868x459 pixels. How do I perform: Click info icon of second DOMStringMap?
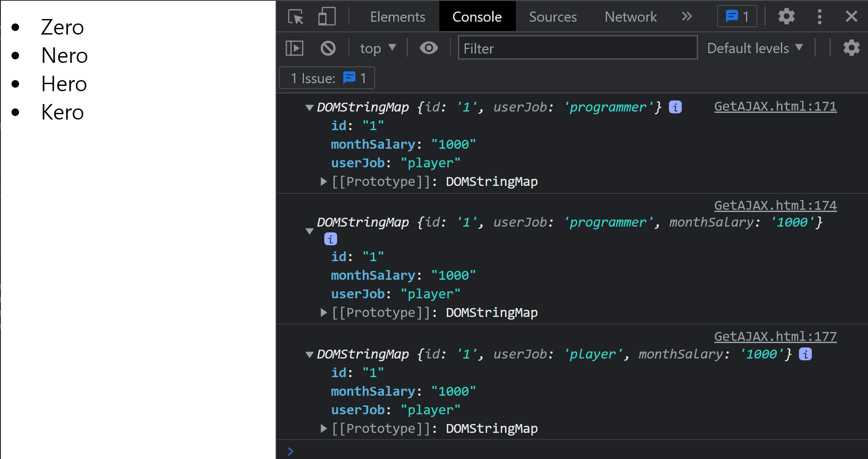click(330, 239)
